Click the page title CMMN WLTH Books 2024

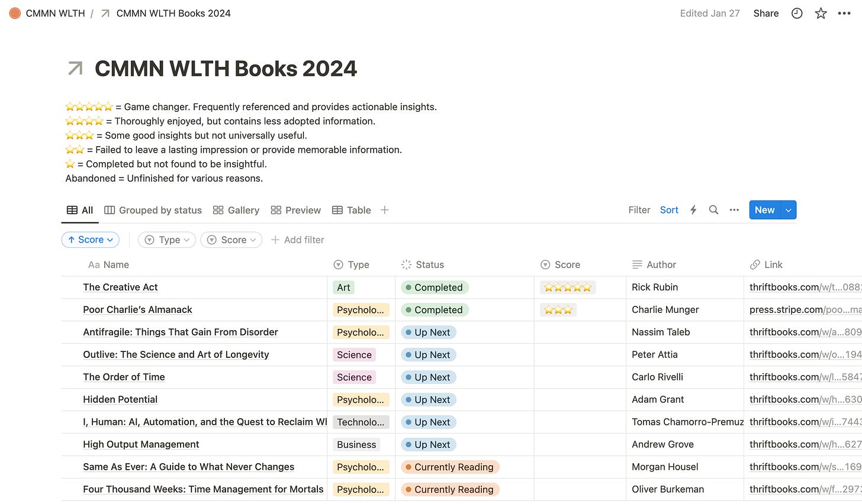[x=226, y=69]
